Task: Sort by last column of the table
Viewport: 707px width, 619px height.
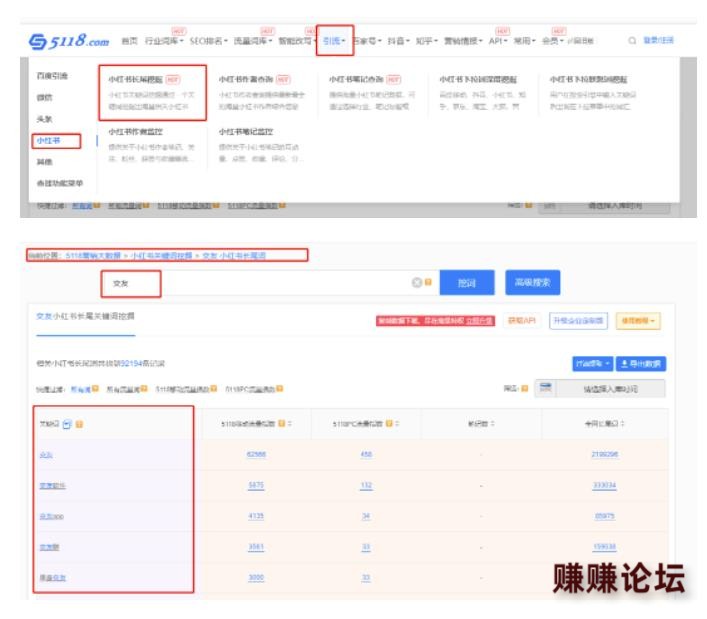Action: (623, 423)
